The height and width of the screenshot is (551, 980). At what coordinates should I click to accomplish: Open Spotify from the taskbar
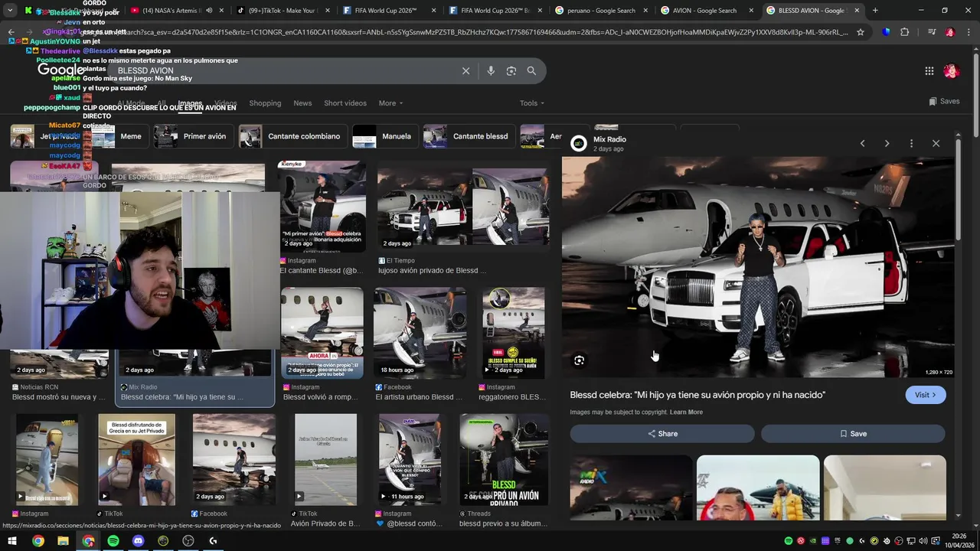[113, 541]
